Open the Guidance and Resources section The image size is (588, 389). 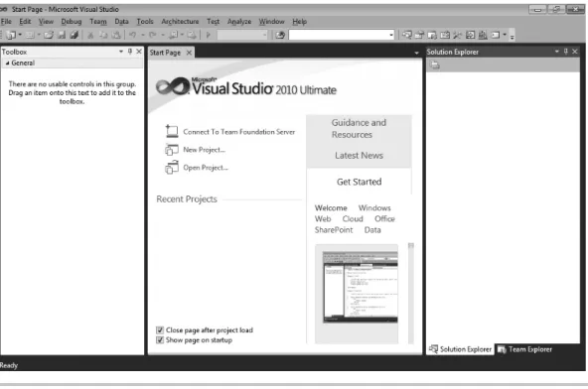[359, 129]
